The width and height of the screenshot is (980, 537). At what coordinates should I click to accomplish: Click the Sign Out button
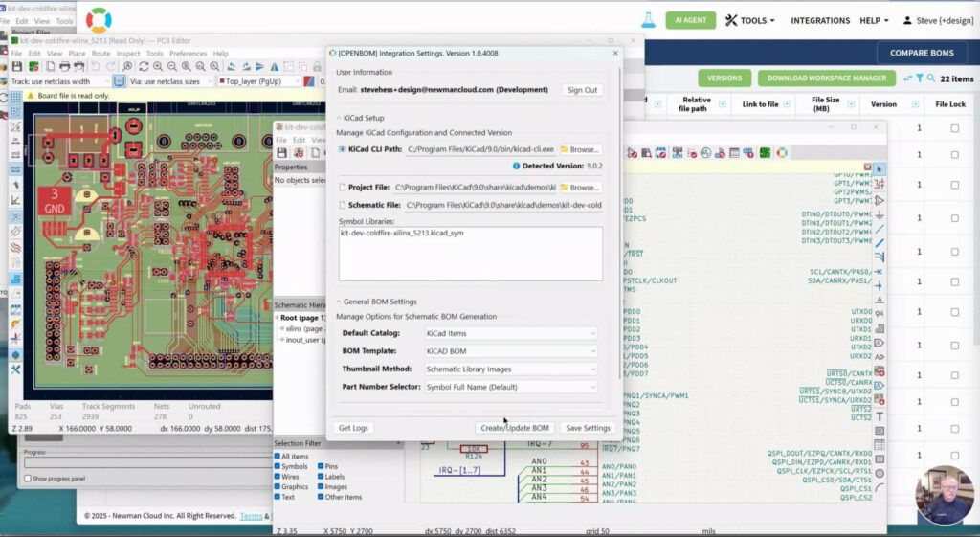coord(582,90)
